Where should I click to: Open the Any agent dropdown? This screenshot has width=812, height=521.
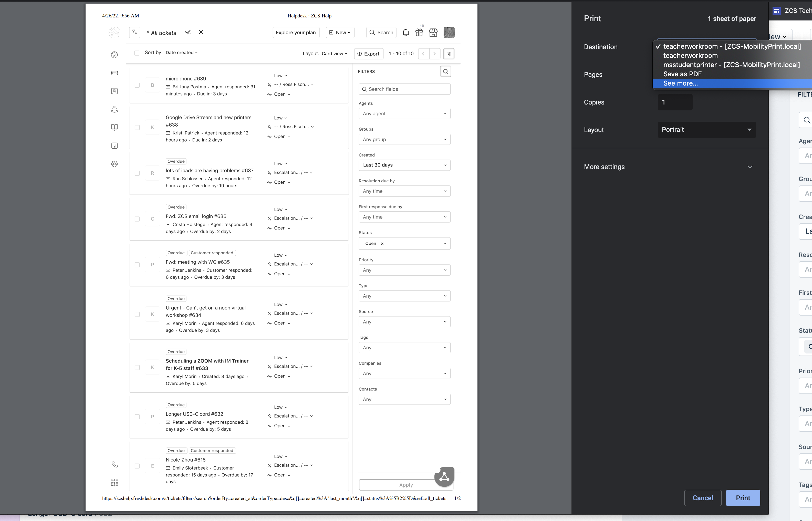(x=404, y=114)
